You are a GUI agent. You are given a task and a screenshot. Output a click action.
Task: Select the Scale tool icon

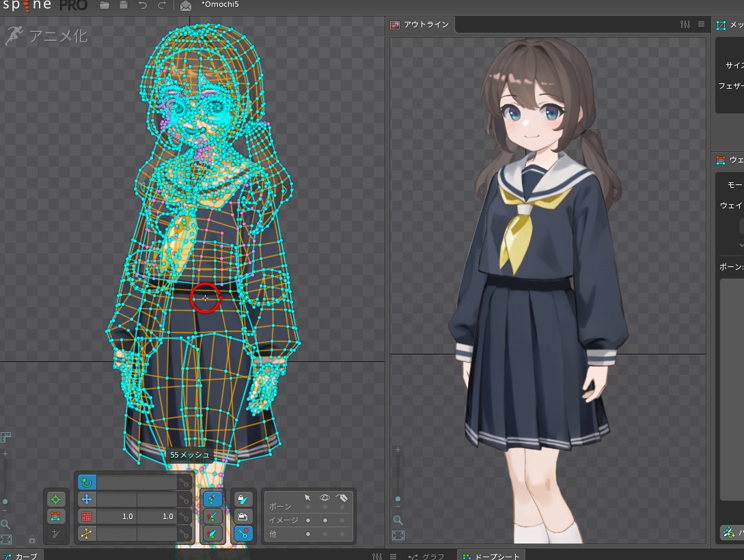[x=87, y=516]
